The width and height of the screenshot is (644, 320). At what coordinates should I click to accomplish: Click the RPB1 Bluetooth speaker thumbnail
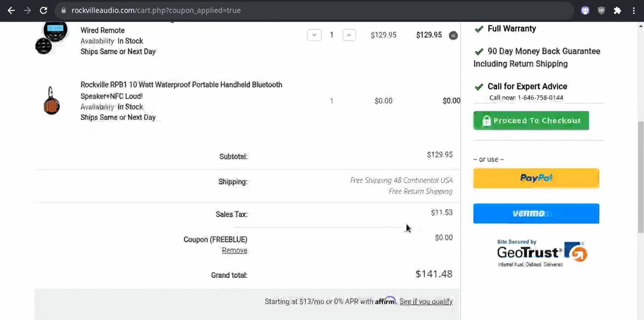51,101
